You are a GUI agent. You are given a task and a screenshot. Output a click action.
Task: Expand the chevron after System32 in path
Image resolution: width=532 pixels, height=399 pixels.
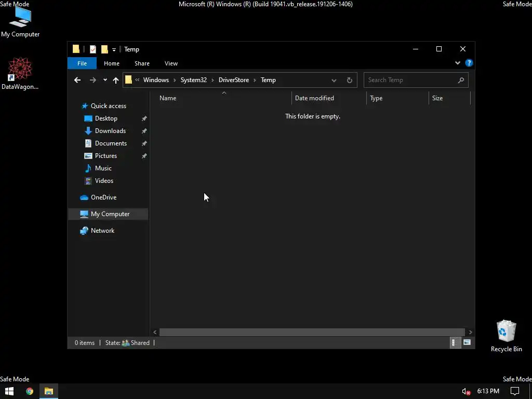click(x=212, y=80)
